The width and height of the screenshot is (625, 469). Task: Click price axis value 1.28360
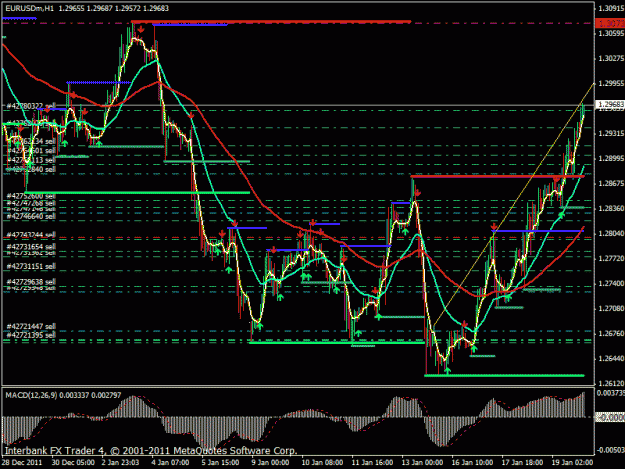(611, 208)
